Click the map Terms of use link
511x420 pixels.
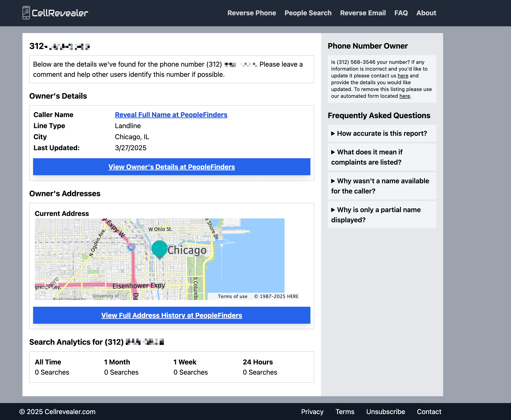[232, 296]
